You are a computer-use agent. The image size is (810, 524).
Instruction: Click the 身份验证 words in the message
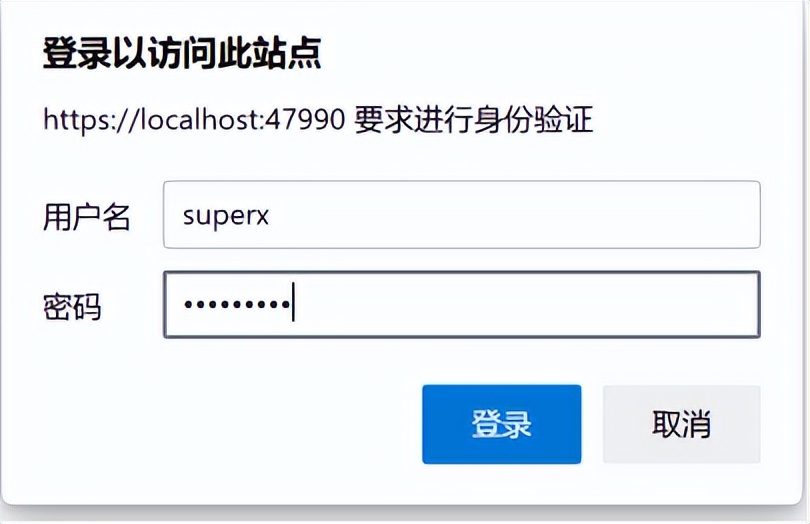coord(533,120)
